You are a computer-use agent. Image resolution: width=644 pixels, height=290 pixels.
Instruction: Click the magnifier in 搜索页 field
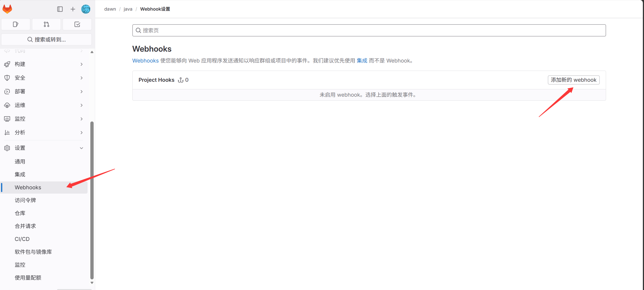(138, 30)
